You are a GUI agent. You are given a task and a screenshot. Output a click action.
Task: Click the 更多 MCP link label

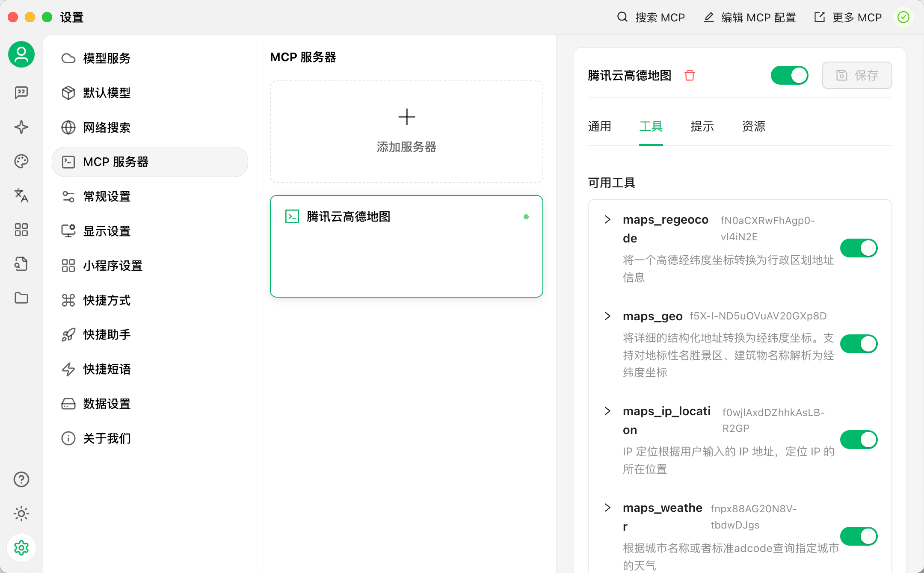tap(857, 17)
